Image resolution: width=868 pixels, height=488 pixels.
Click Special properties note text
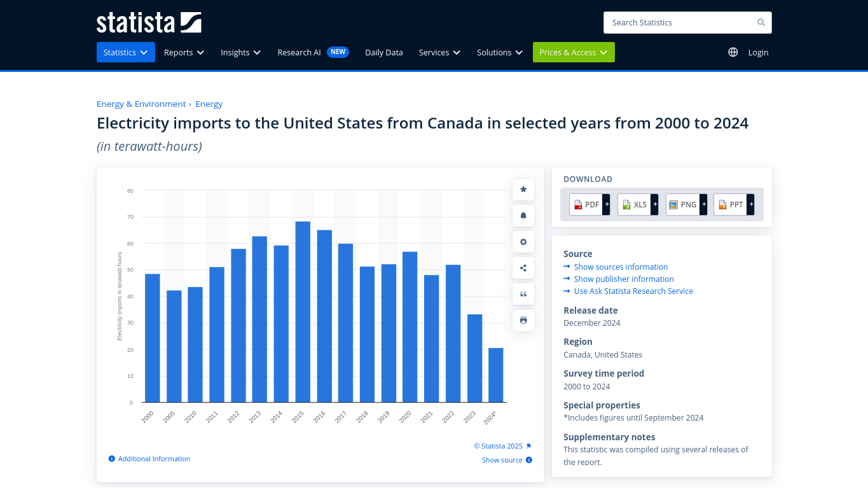[633, 418]
